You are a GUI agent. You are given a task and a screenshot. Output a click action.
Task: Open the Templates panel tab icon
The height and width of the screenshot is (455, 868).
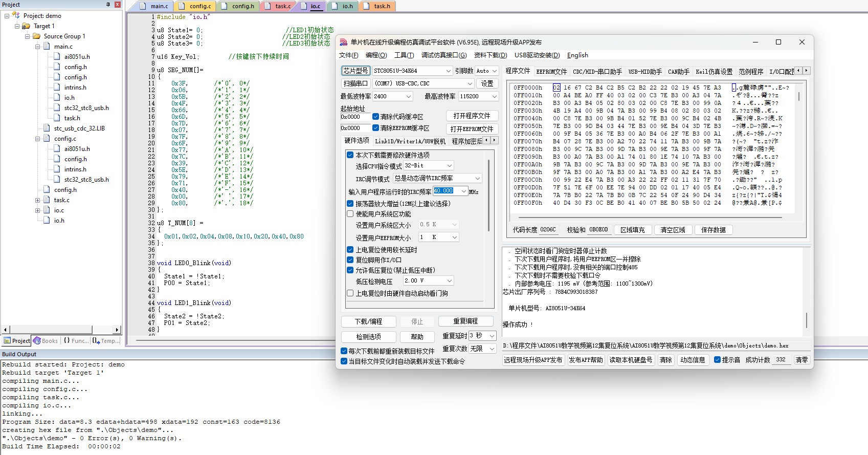tap(96, 340)
